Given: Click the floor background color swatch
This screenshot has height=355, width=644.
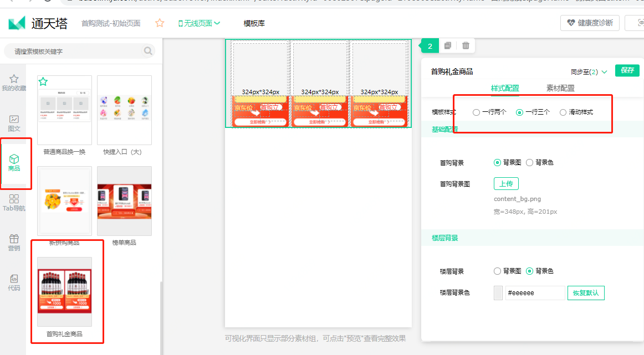Looking at the screenshot, I should point(497,292).
